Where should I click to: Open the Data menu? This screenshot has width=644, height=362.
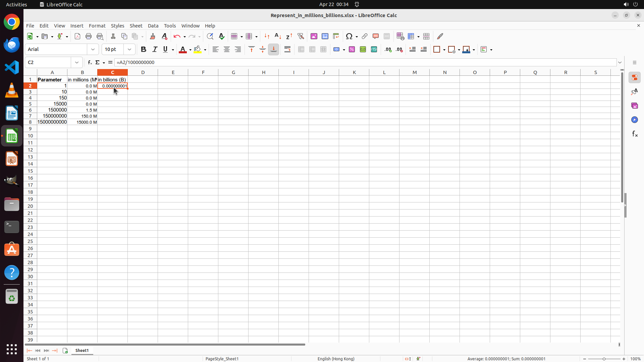(153, 26)
